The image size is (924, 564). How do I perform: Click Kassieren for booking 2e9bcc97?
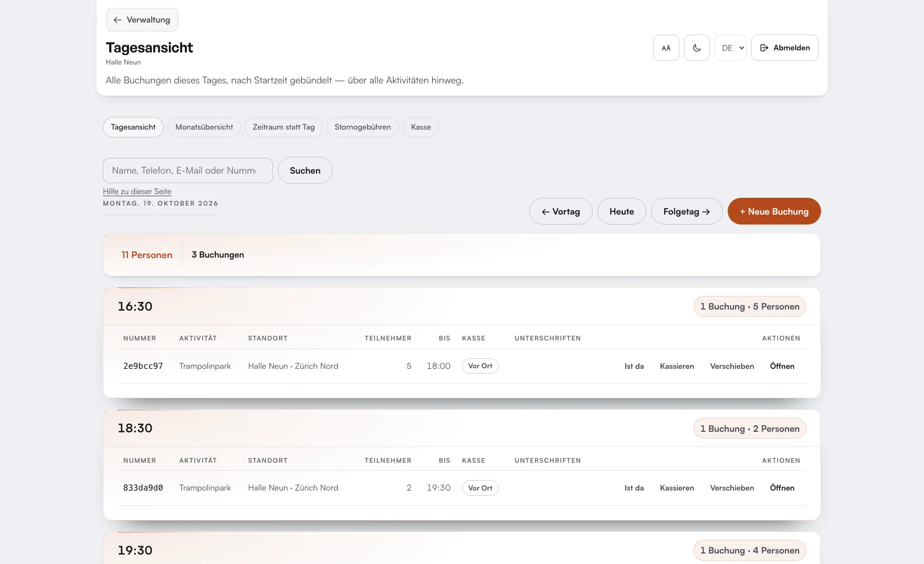click(677, 366)
